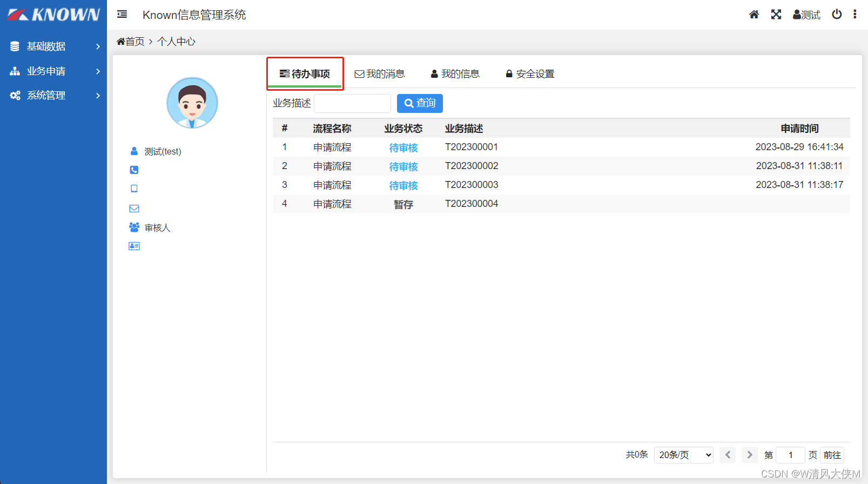The image size is (868, 484).
Task: Select the T202300003 cell
Action: [x=472, y=185]
